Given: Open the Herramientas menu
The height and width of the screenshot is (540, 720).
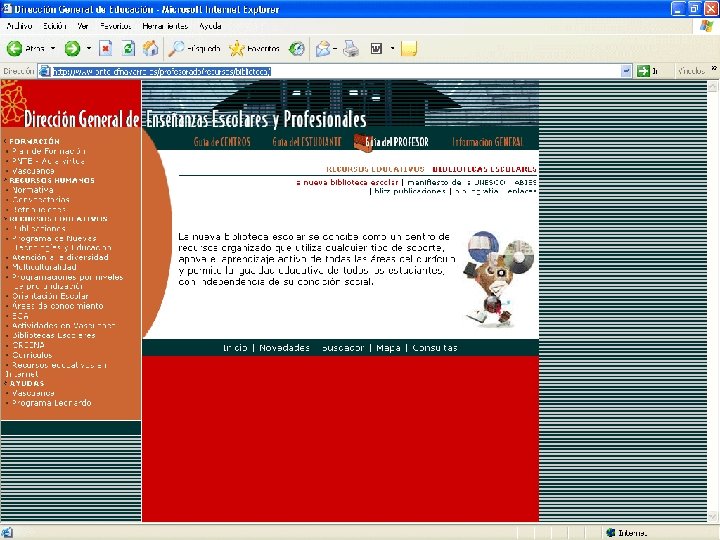Looking at the screenshot, I should click(165, 26).
